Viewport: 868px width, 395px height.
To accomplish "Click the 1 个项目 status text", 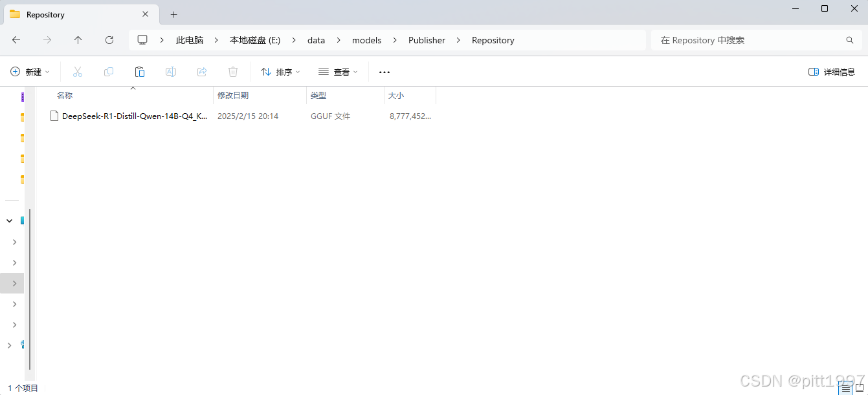I will 23,389.
